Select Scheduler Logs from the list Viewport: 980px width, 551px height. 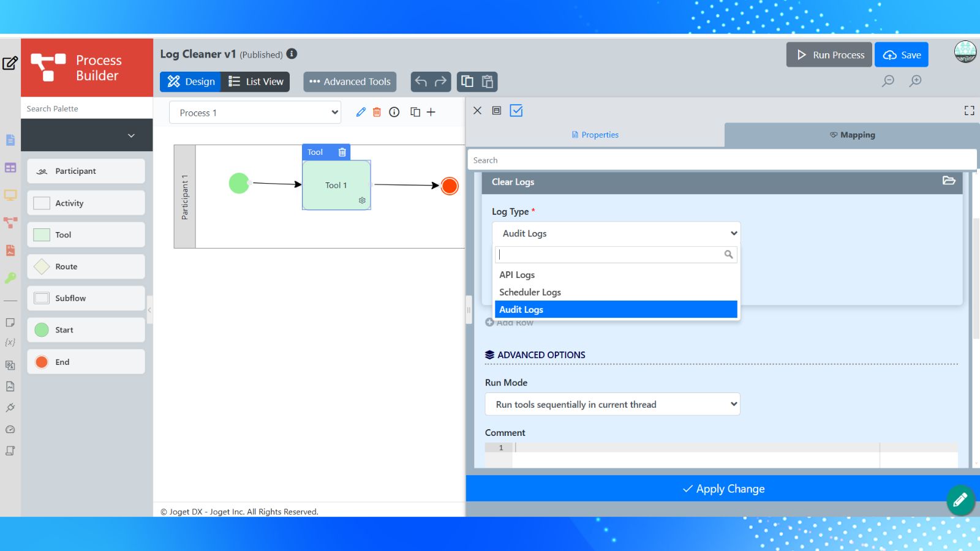tap(530, 293)
